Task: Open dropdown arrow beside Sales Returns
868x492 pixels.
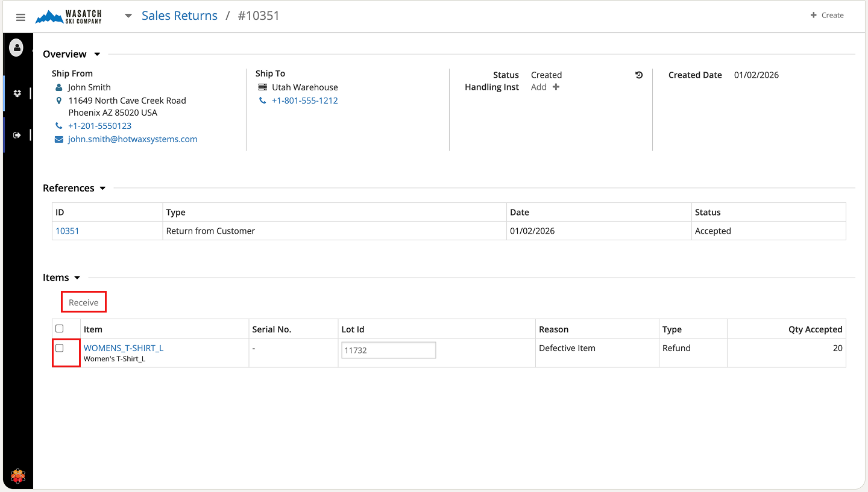Action: [128, 16]
